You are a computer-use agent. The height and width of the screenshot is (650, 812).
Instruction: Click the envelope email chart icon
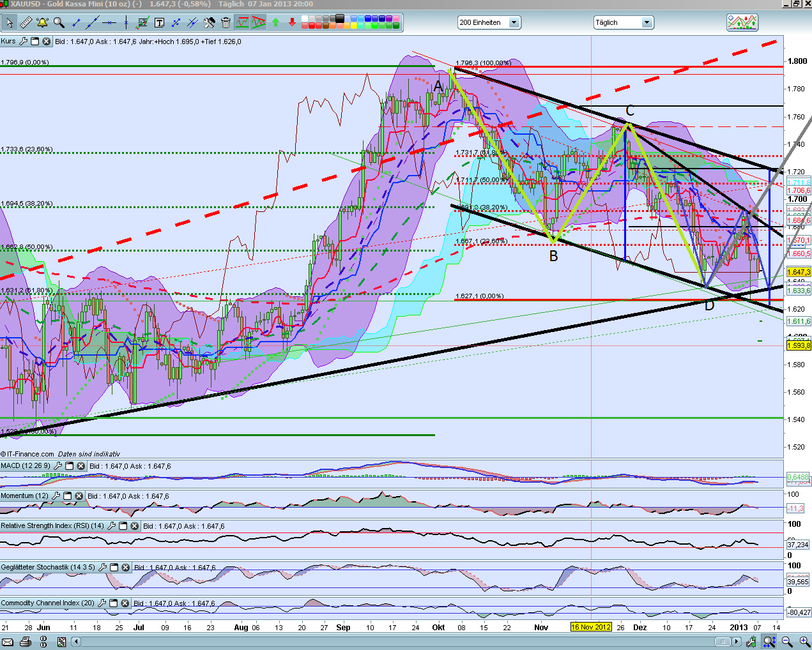pos(8,642)
